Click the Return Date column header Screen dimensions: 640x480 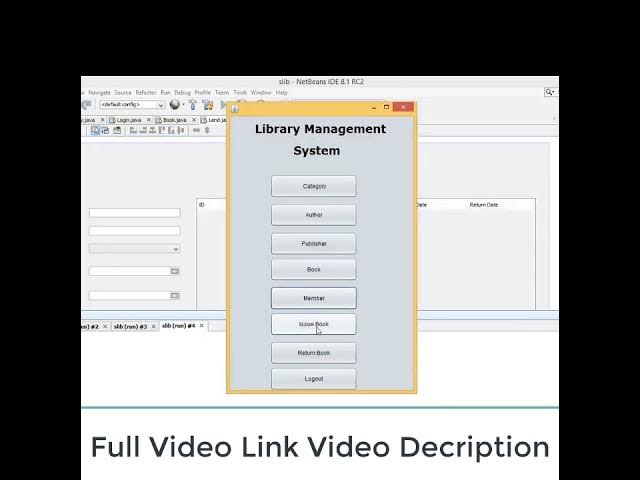click(x=484, y=205)
